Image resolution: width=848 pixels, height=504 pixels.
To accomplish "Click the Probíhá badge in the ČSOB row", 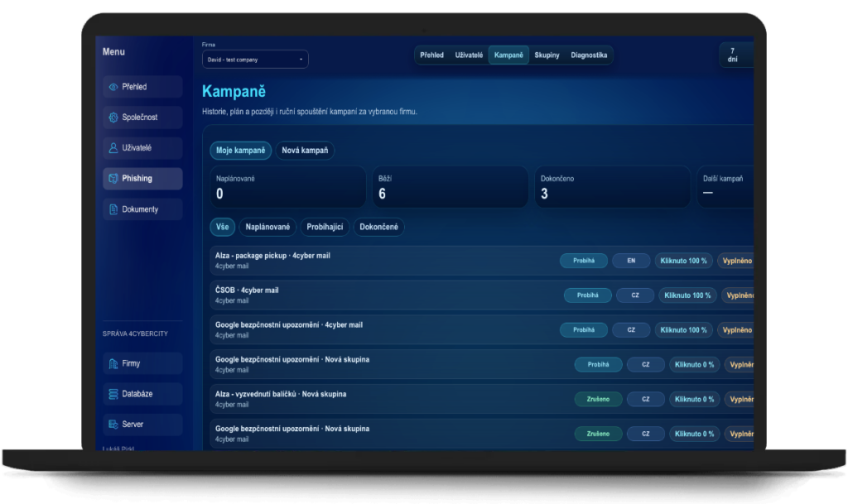I will click(x=587, y=295).
